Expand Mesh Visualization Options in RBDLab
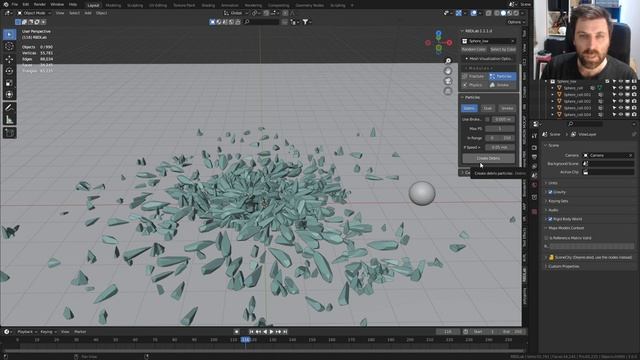This screenshot has height=360, width=640. tap(489, 59)
